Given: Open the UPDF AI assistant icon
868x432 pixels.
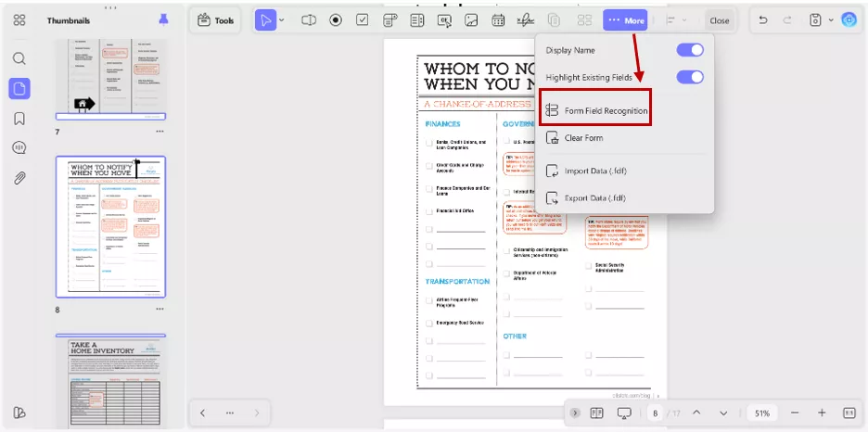Looking at the screenshot, I should [849, 20].
